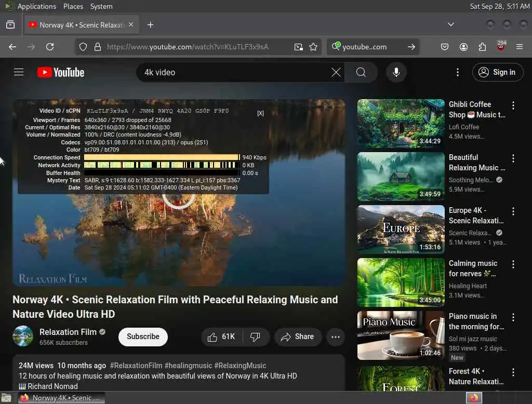The height and width of the screenshot is (404, 532).
Task: Open tracking protection shield in address bar
Action: 83,47
